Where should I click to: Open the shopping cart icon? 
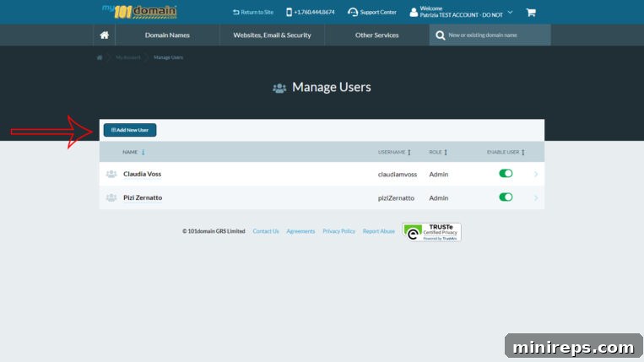(531, 13)
